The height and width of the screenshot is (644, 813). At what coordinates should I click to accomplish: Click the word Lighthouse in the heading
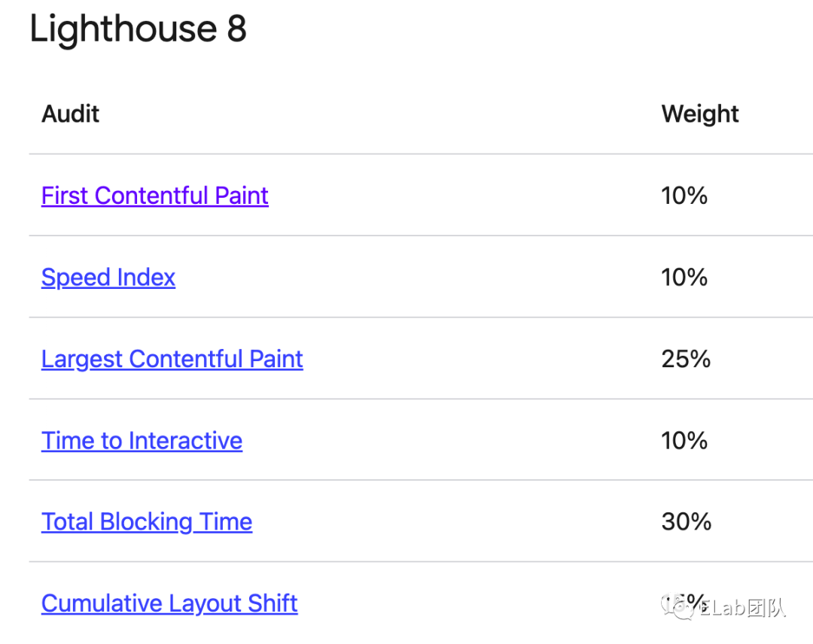[123, 29]
